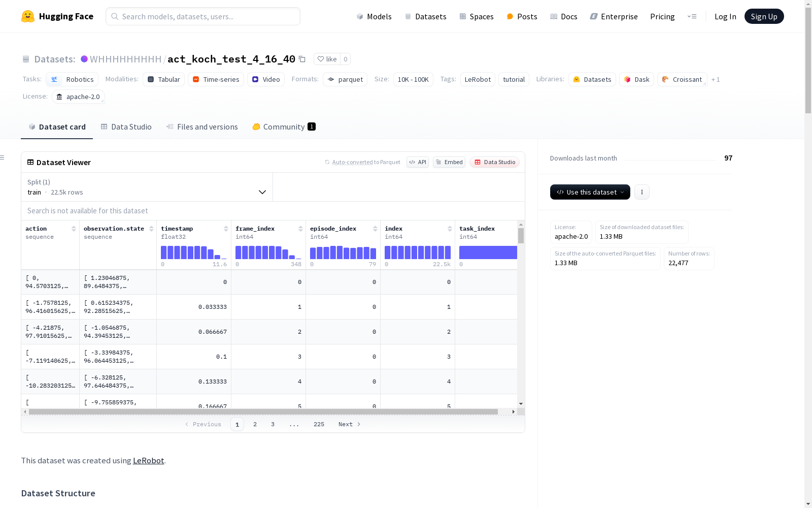Sort the frame_index column

click(300, 229)
